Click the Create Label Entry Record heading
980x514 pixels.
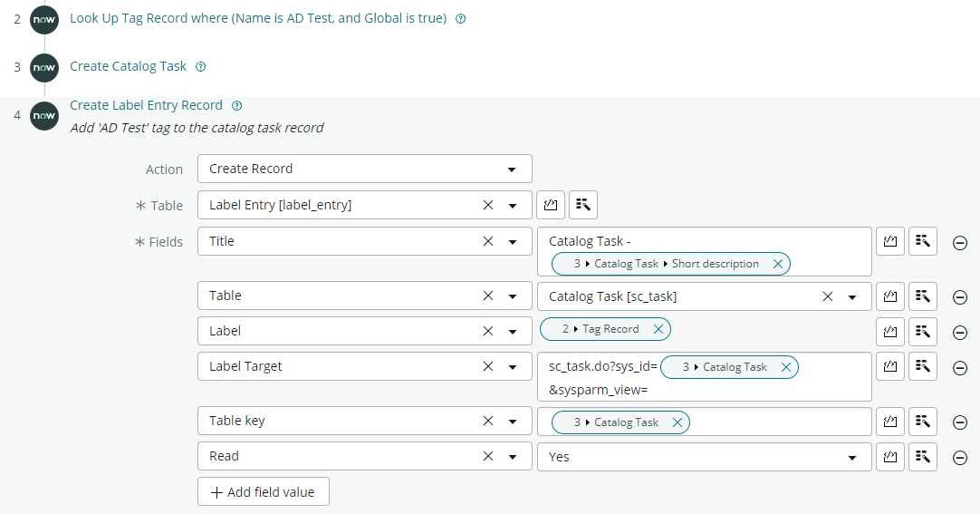point(146,105)
